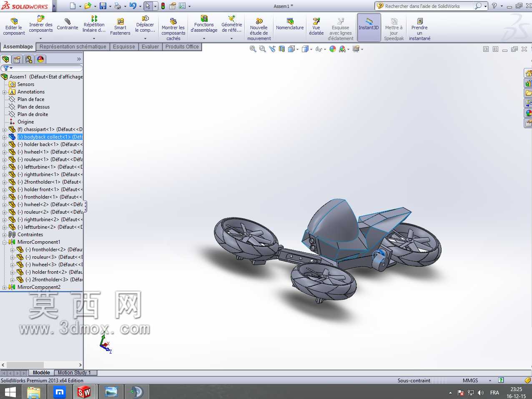Start a Nouvelle étude de mouvement
This screenshot has height=399, width=532.
pyautogui.click(x=259, y=29)
